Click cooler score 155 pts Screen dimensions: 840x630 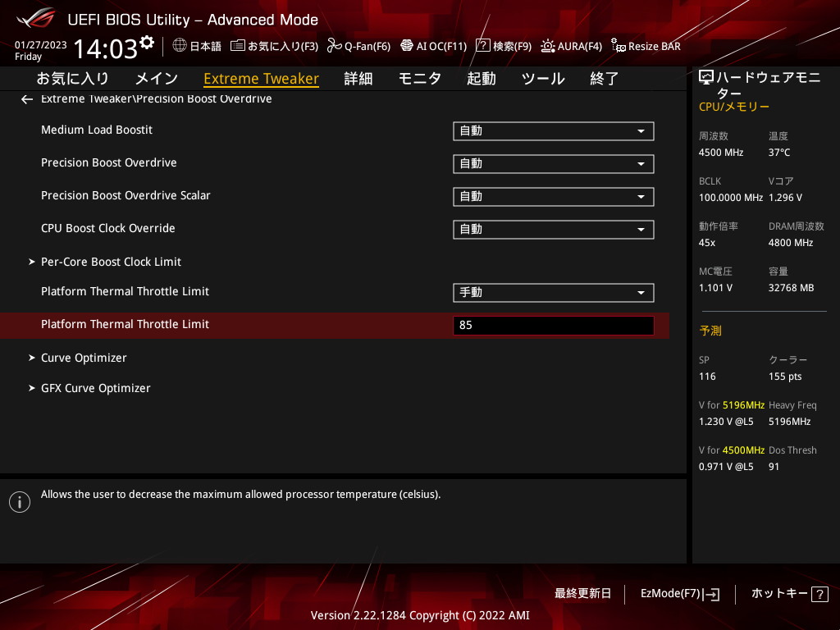[785, 377]
